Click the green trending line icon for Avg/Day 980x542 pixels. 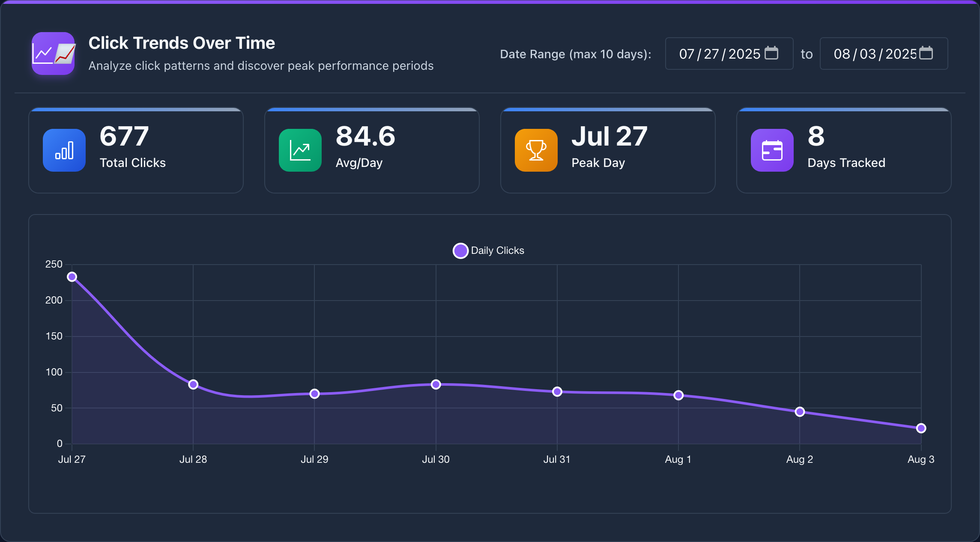(300, 150)
